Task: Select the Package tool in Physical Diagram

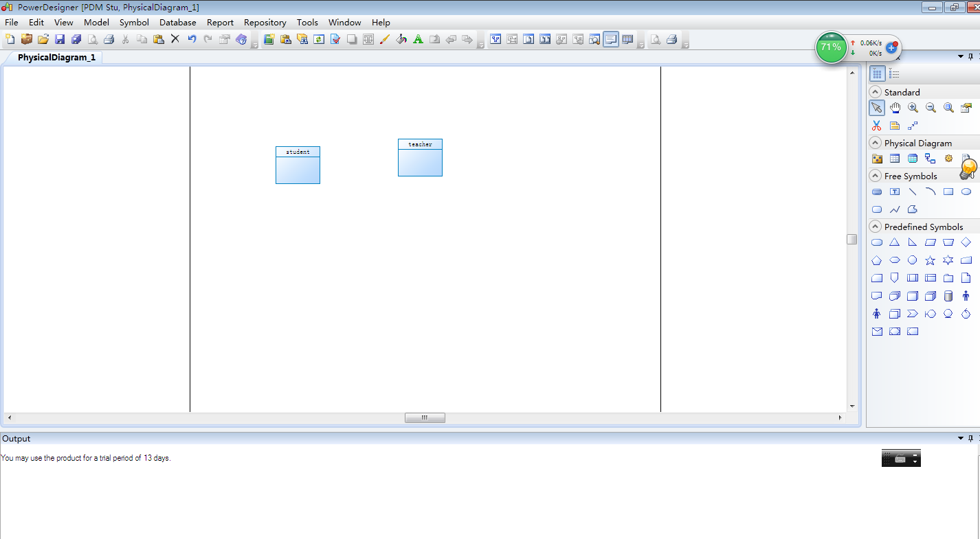Action: point(877,159)
